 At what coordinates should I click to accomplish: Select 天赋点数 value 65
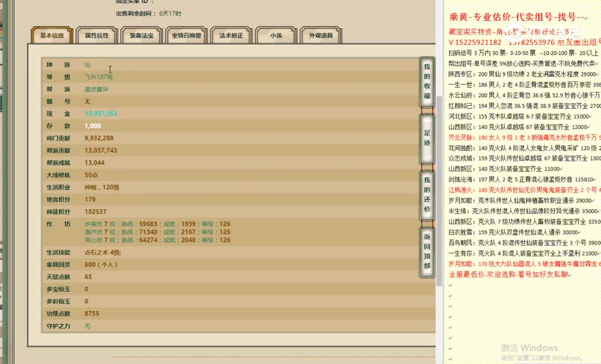pyautogui.click(x=88, y=277)
